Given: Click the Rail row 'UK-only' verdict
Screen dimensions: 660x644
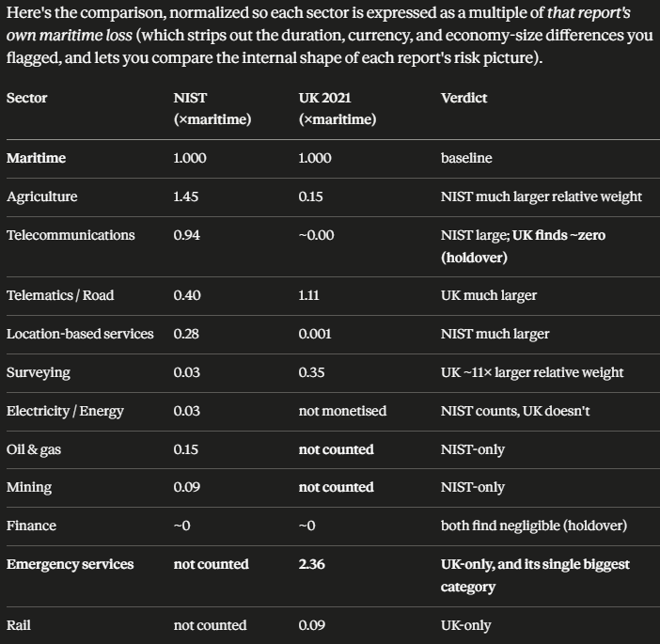Looking at the screenshot, I should (465, 626).
